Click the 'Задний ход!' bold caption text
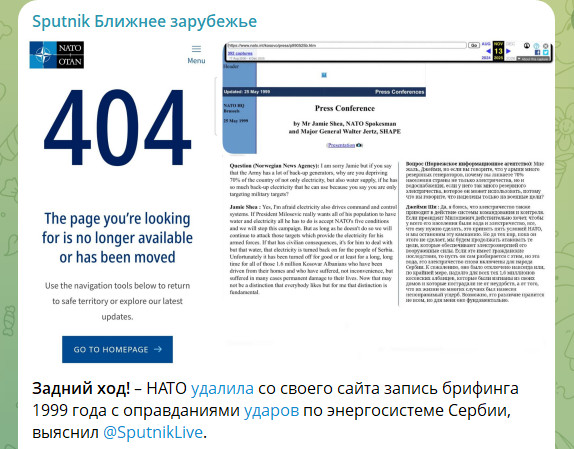Viewport: 574px width, 449px height. [x=81, y=388]
